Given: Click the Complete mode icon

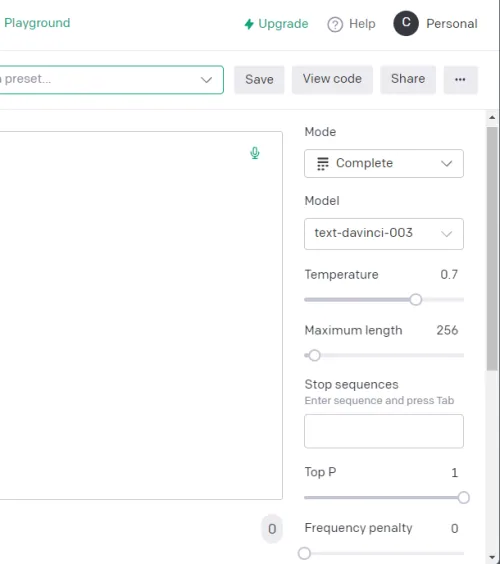Looking at the screenshot, I should (x=322, y=164).
